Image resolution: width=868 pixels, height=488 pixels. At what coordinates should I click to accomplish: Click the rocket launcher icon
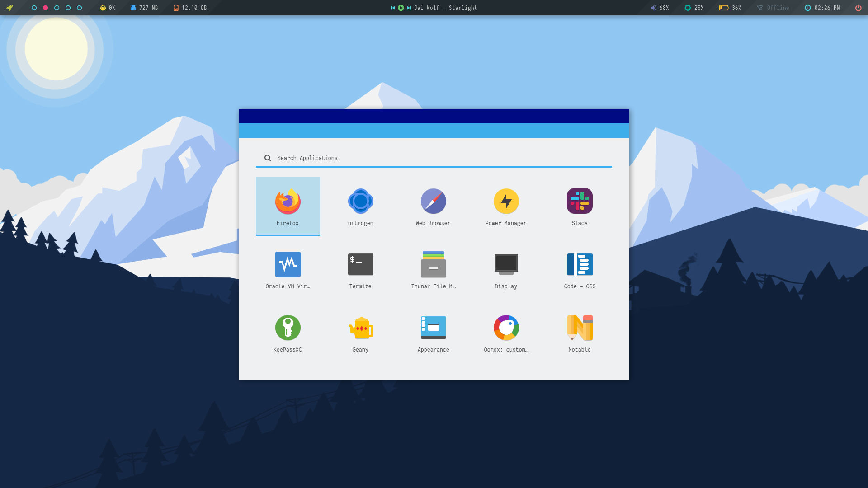point(9,8)
